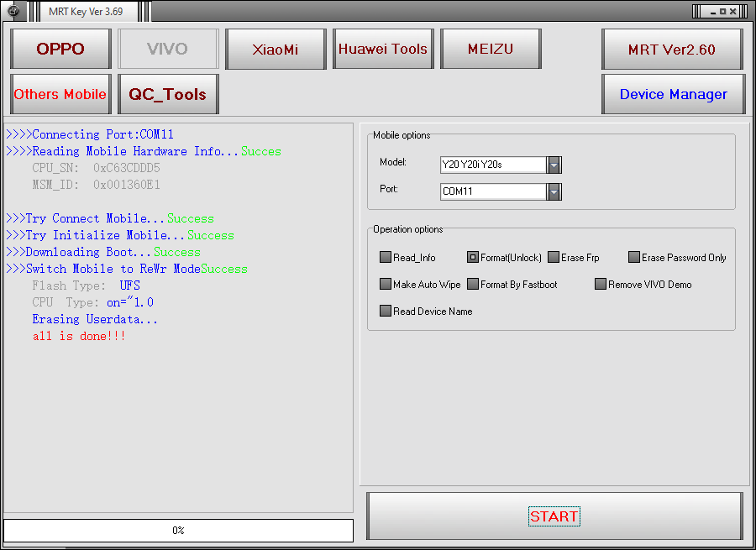Open the MEIZU tools section
The height and width of the screenshot is (550, 756).
point(491,49)
